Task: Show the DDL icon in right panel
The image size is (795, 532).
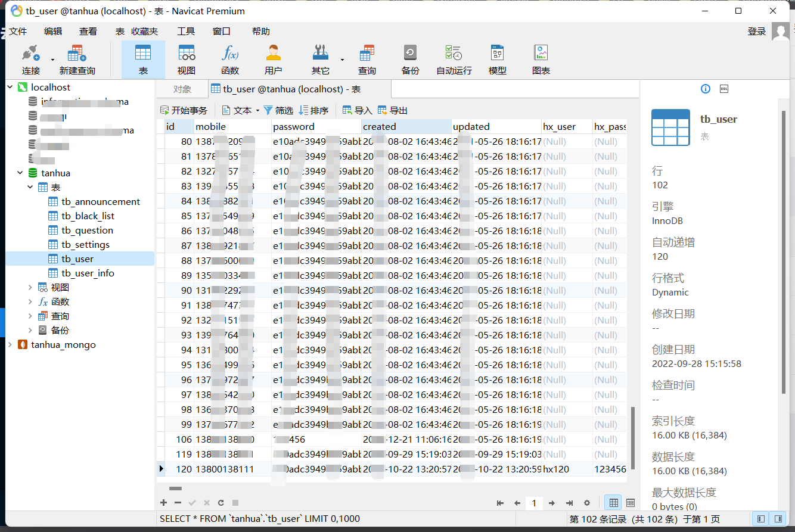Action: [x=725, y=89]
